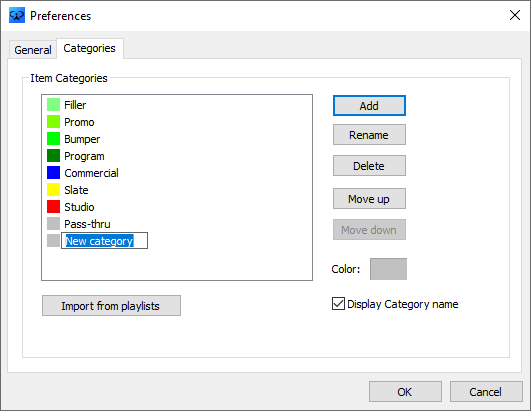Confirm preferences with OK
This screenshot has height=411, width=531.
[405, 392]
